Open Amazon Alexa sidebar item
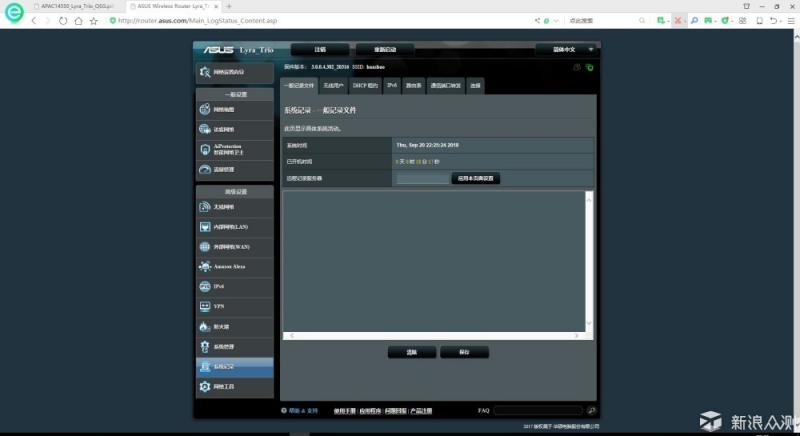 235,267
